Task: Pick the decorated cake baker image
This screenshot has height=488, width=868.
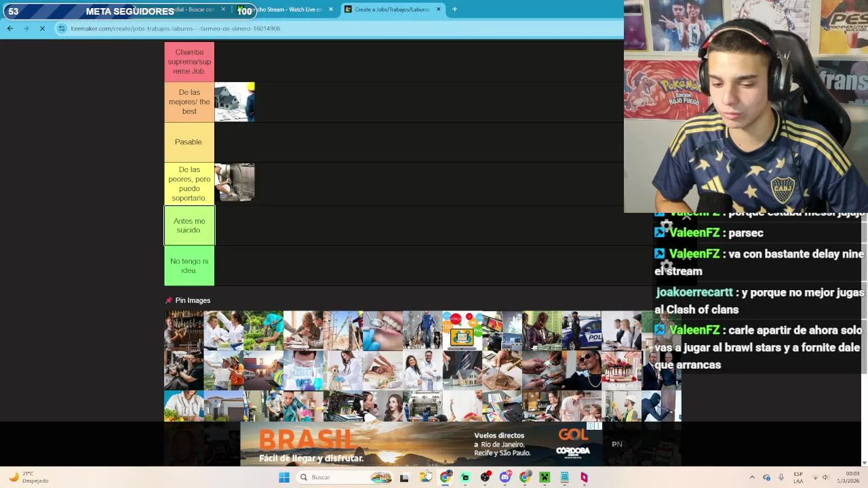Action: click(x=622, y=370)
